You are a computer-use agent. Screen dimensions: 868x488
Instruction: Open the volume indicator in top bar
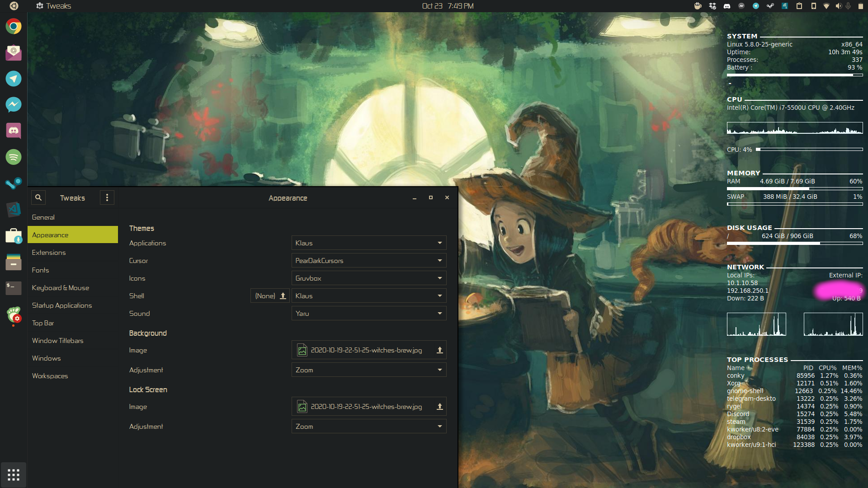[839, 6]
